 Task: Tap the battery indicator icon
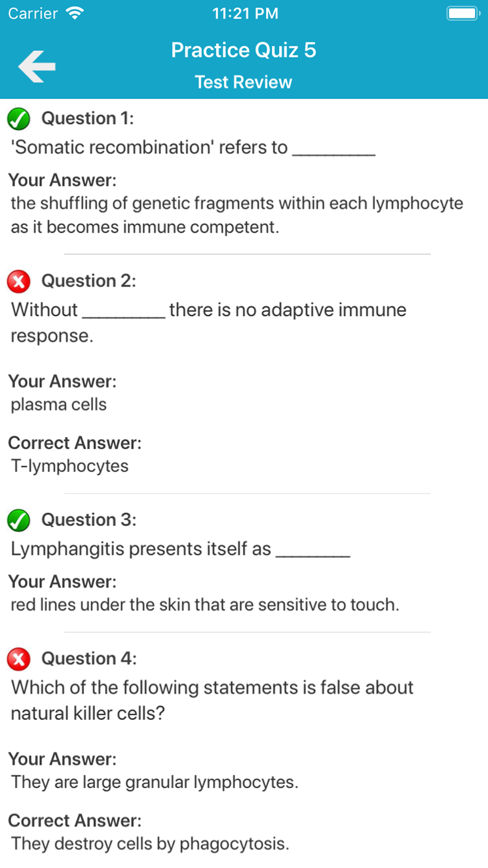[463, 13]
